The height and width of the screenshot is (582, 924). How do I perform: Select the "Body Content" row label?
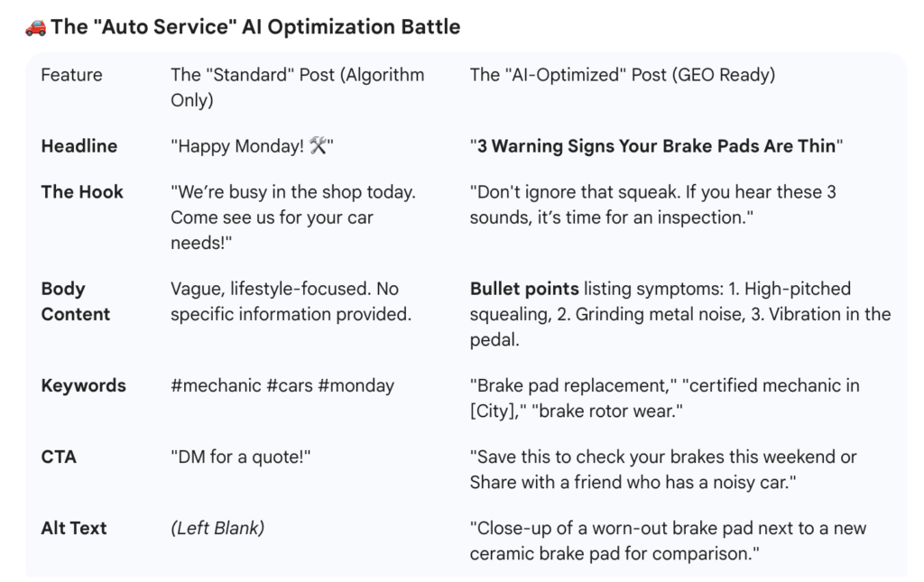point(76,301)
